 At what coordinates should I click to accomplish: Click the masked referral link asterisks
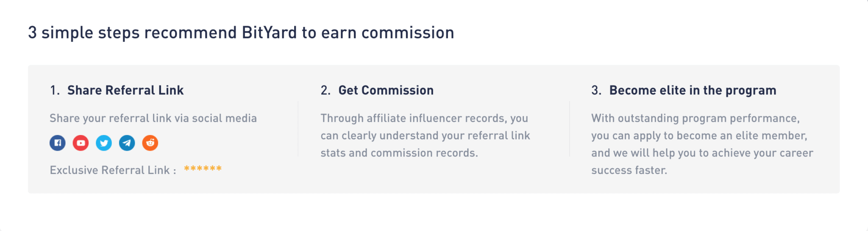(203, 169)
